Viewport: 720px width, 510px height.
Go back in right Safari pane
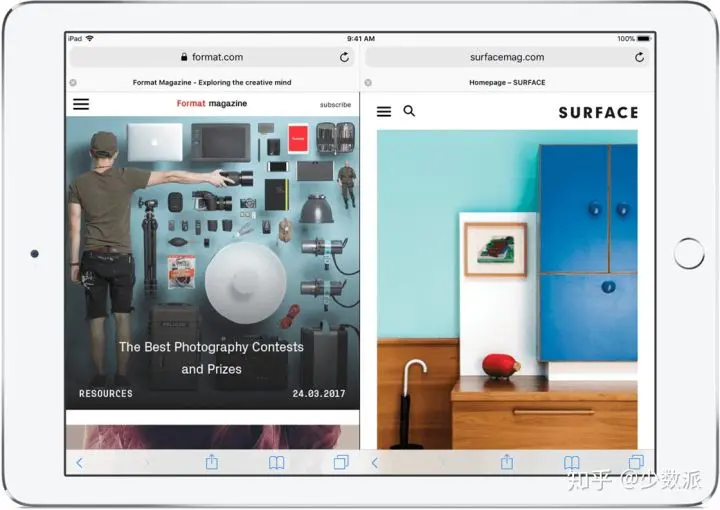[x=375, y=463]
